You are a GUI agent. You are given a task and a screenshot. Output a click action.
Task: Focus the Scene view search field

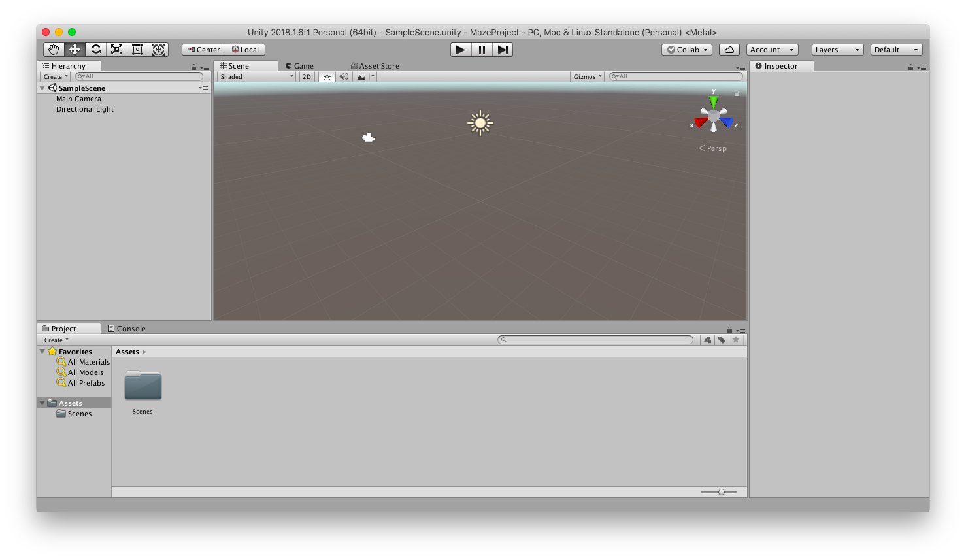coord(676,76)
